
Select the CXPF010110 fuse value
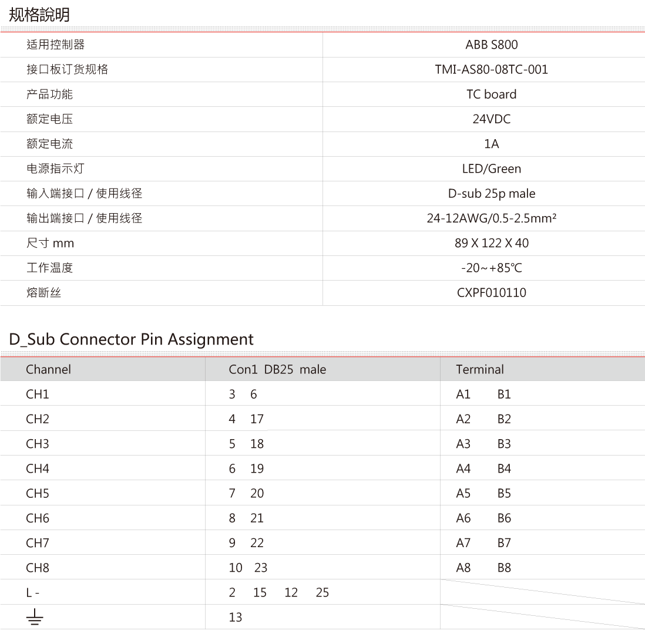491,292
